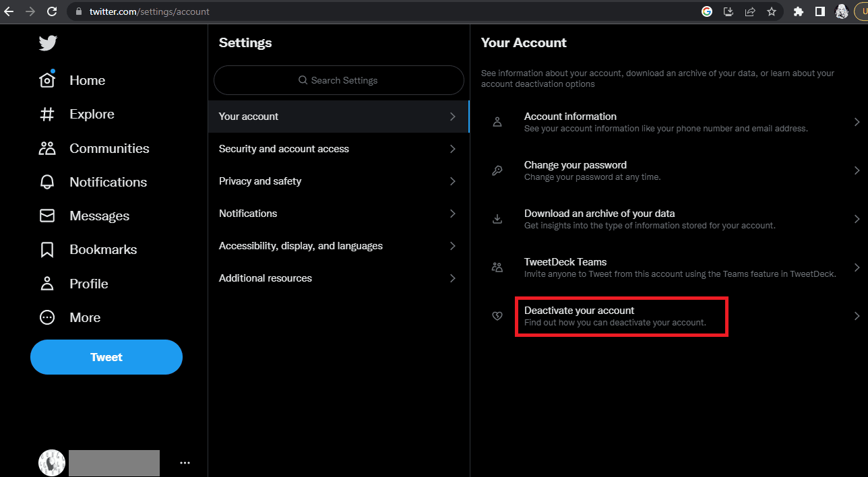Toggle the browser side panel icon
Screen dimensions: 868x477
820,11
